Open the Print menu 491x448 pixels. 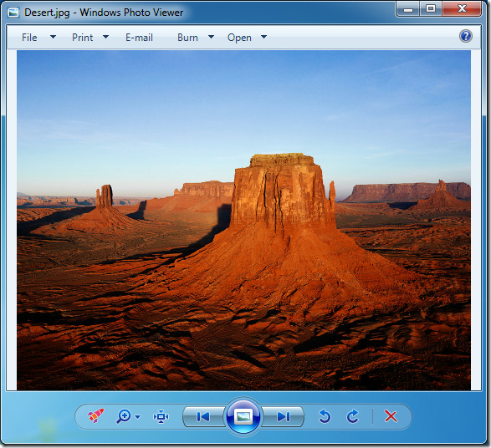(x=82, y=38)
